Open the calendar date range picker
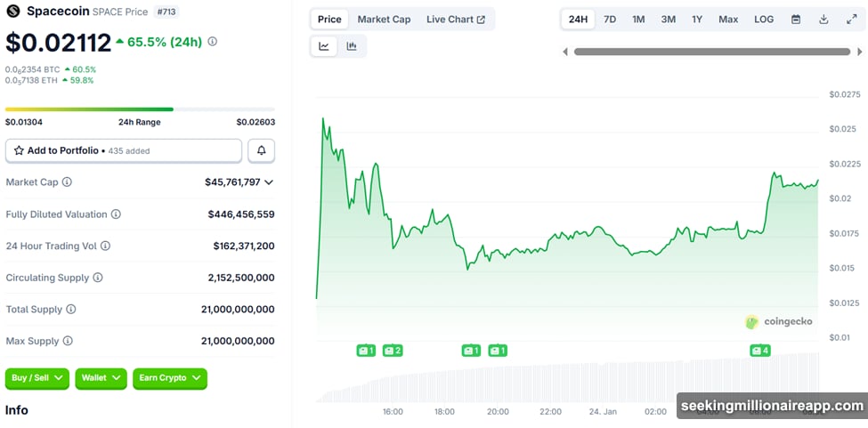The image size is (868, 428). tap(796, 20)
